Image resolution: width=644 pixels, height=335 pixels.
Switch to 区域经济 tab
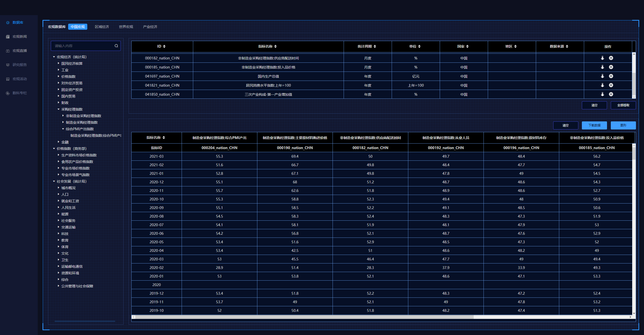pyautogui.click(x=102, y=27)
